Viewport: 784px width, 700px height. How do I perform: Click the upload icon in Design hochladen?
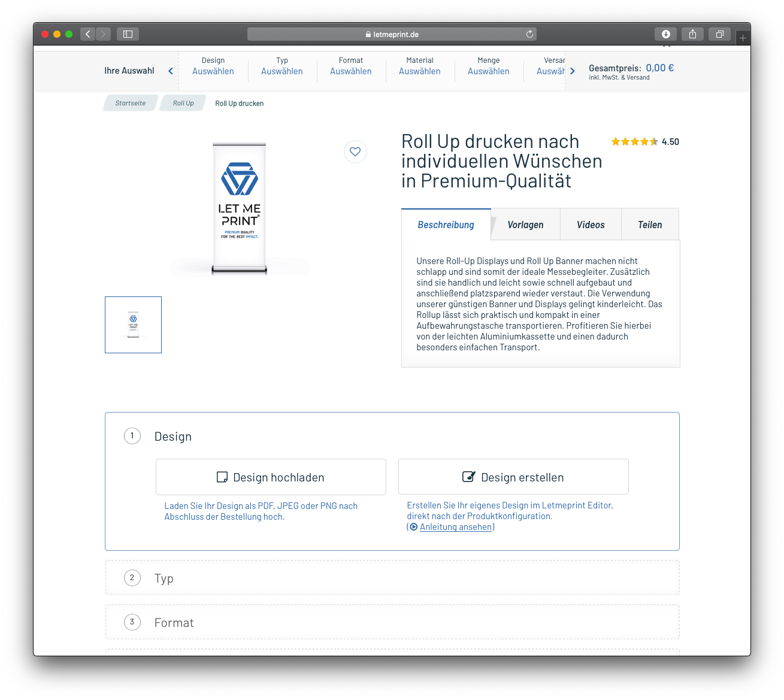(222, 477)
